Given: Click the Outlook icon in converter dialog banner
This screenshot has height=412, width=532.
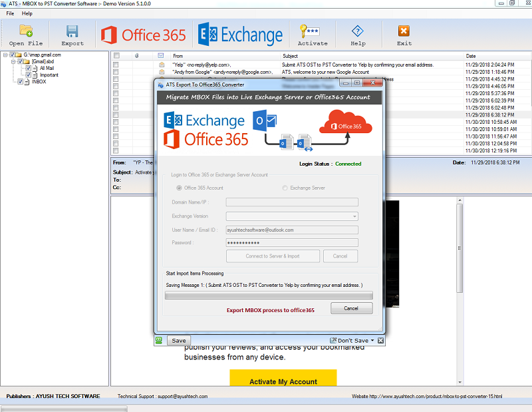Looking at the screenshot, I should pyautogui.click(x=265, y=120).
